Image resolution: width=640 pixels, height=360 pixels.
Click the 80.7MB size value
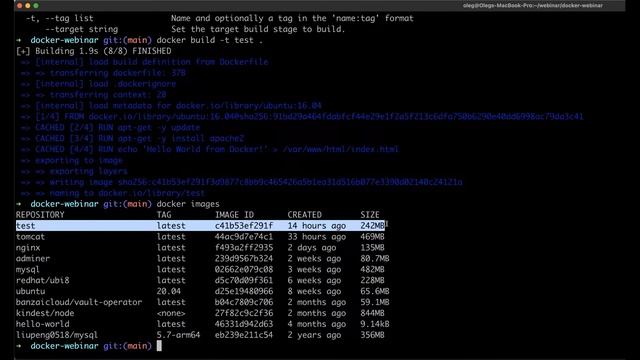(375, 259)
